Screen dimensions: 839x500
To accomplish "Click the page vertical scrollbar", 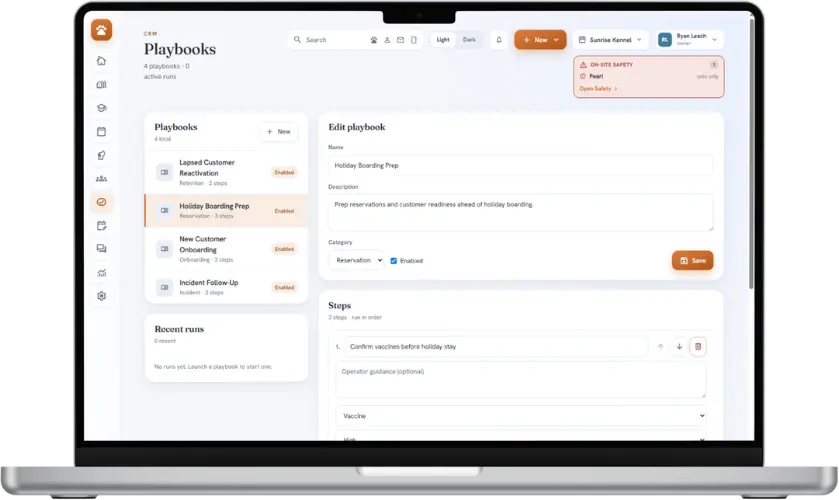I will click(751, 153).
